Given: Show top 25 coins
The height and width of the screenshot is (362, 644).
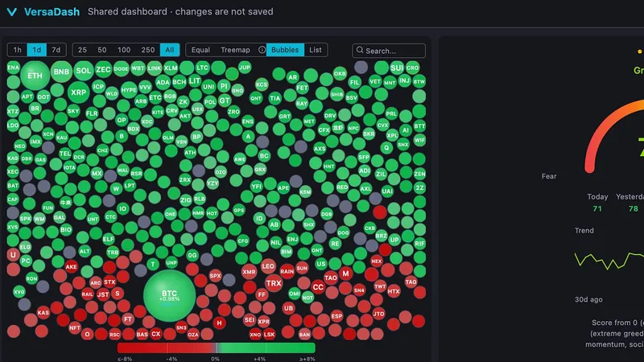Looking at the screenshot, I should [82, 50].
